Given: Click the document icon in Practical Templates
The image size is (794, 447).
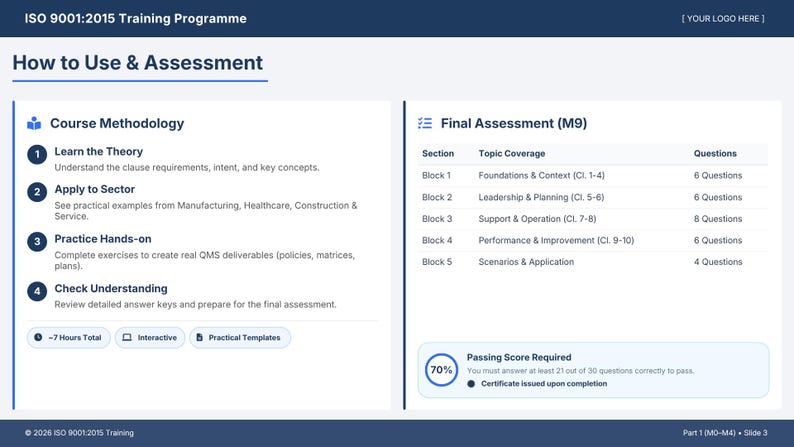Looking at the screenshot, I should tap(200, 337).
